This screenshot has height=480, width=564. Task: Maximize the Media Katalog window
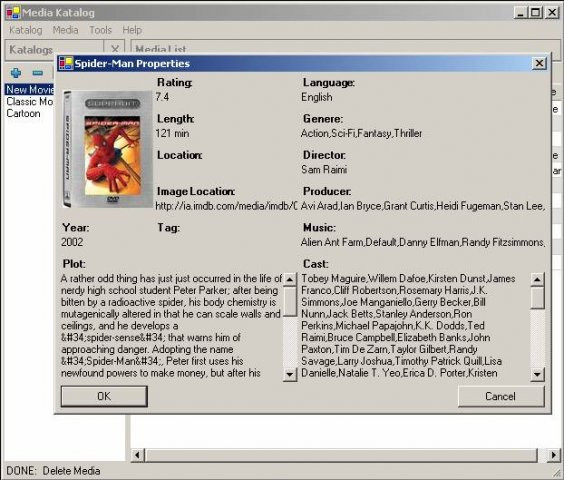coord(536,13)
